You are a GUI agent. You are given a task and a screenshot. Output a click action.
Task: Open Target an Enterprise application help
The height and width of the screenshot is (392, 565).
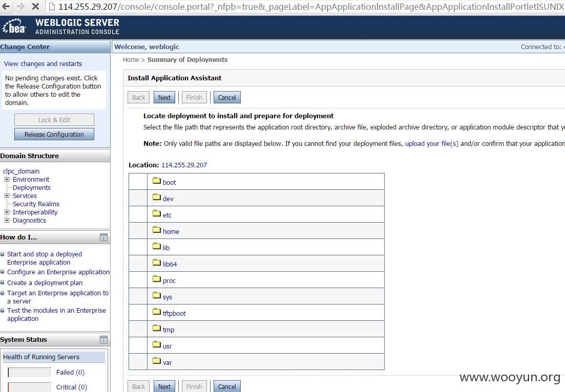(58, 297)
